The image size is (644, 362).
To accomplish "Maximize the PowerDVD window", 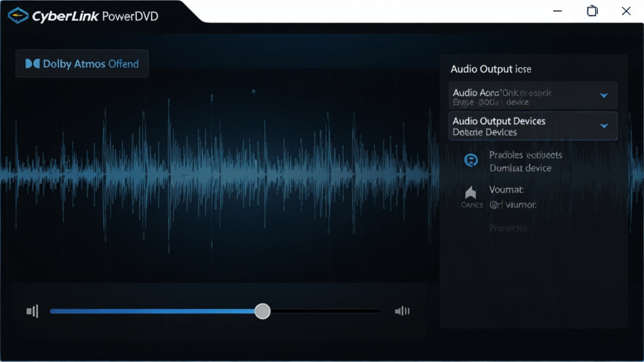I will [x=592, y=11].
